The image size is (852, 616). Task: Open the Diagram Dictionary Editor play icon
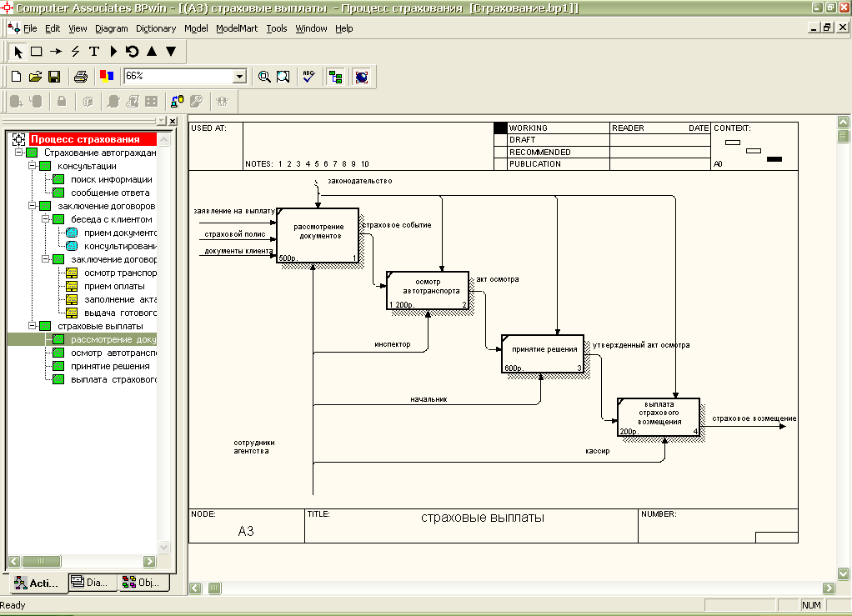pos(113,52)
